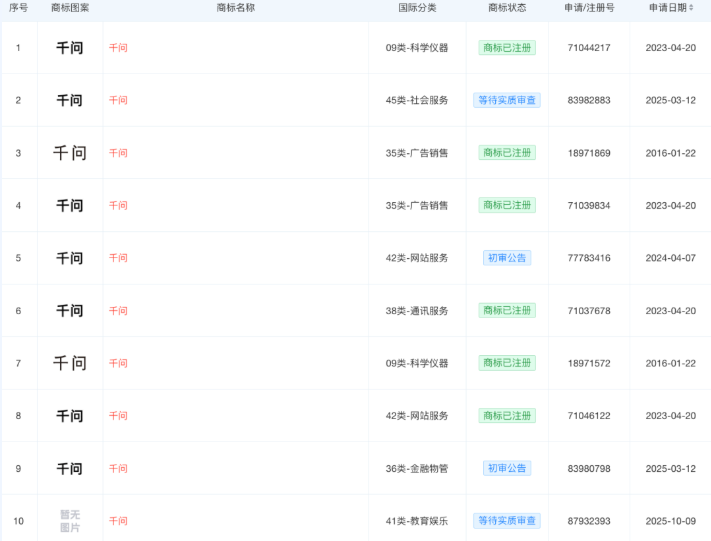Click the 千问 name link in row 5
The image size is (711, 541).
[x=118, y=258]
